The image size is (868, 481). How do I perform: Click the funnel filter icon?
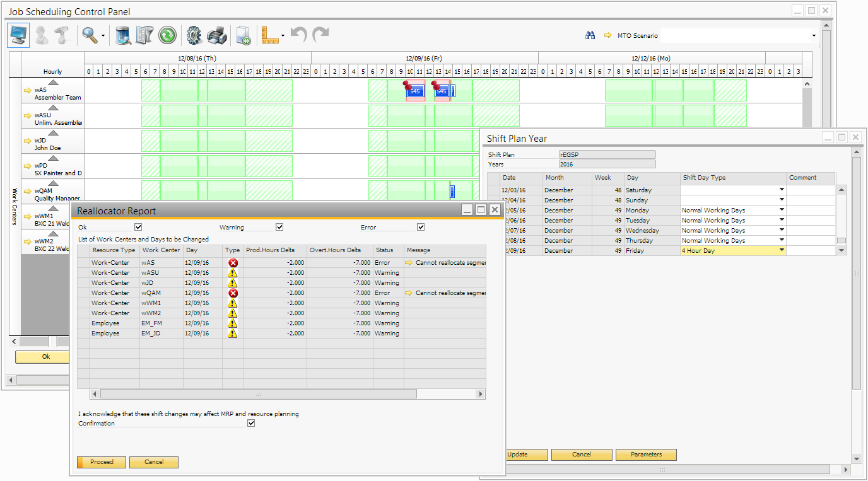(144, 35)
